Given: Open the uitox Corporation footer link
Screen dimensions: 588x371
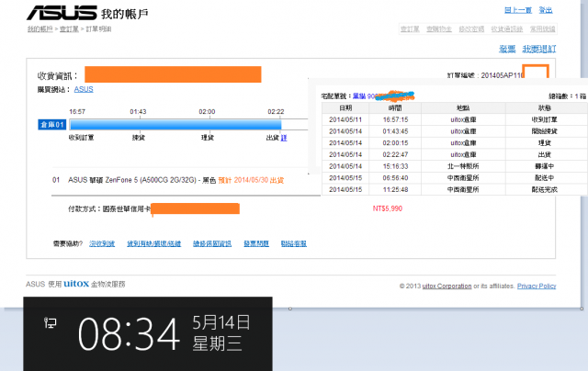Looking at the screenshot, I should pos(447,286).
